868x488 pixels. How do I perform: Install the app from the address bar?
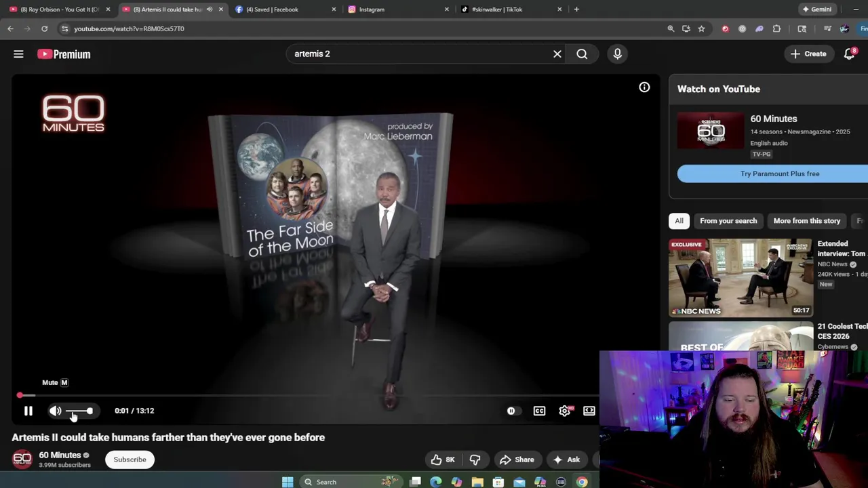(x=686, y=28)
